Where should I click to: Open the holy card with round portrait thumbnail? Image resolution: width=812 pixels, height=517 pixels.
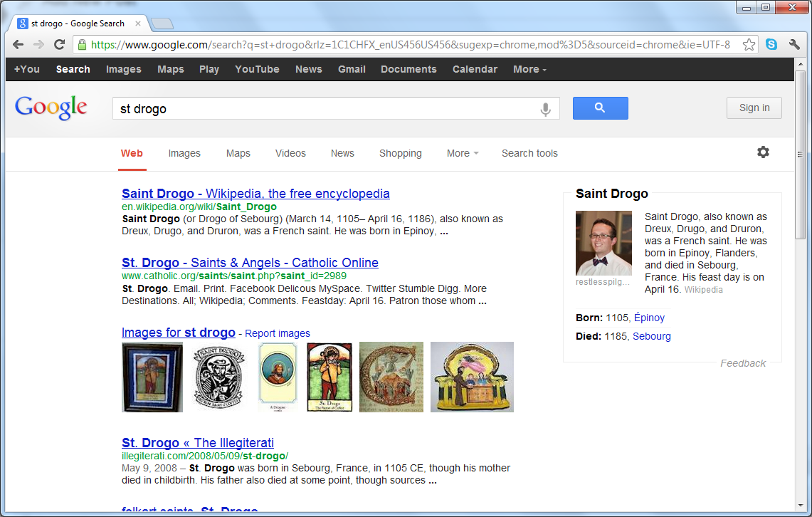pos(278,377)
